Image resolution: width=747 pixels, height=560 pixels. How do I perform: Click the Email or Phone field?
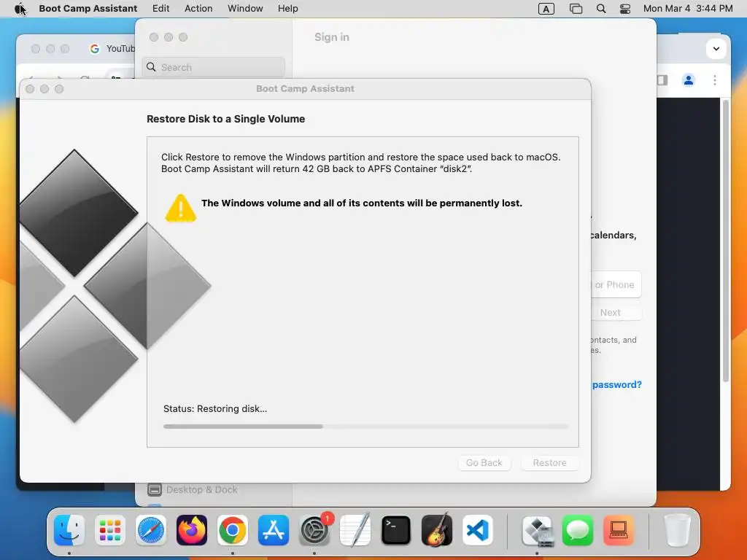616,285
